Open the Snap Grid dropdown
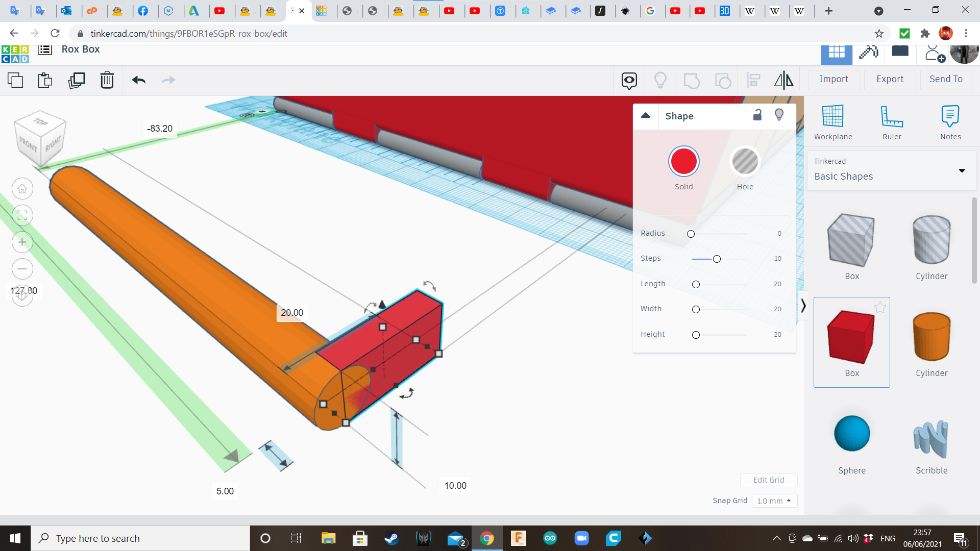Screen dimensions: 980x551 774,501
